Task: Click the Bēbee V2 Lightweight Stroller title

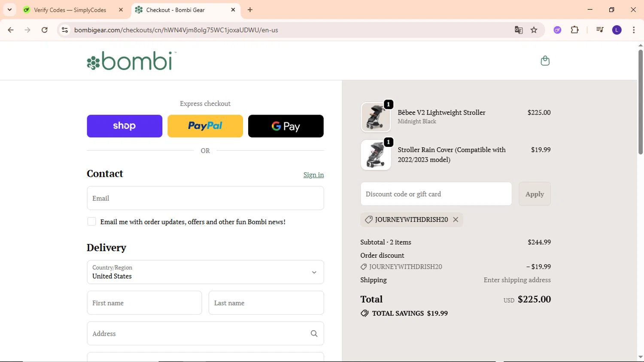Action: 441,113
